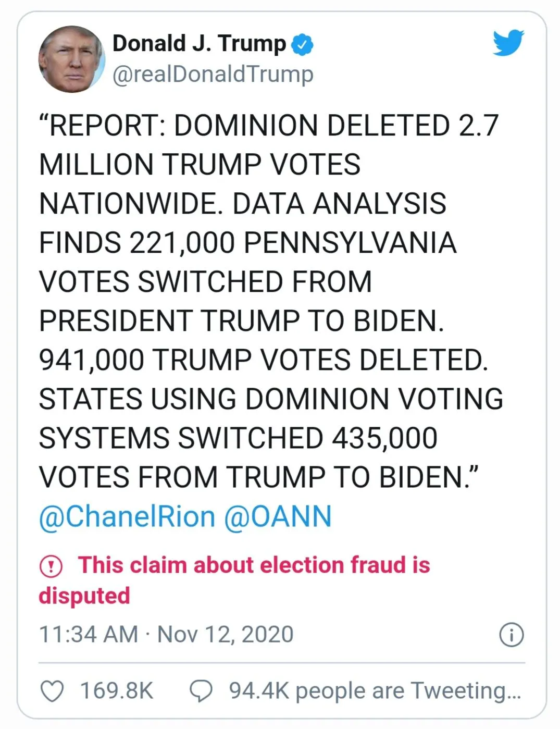
Task: Click the '941,000 TRUMP VOTES DELETED' line
Action: [263, 361]
